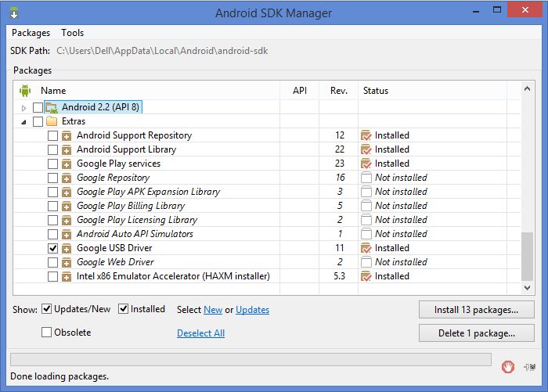Click the Updates selection link
Image resolution: width=548 pixels, height=392 pixels.
[x=252, y=310]
